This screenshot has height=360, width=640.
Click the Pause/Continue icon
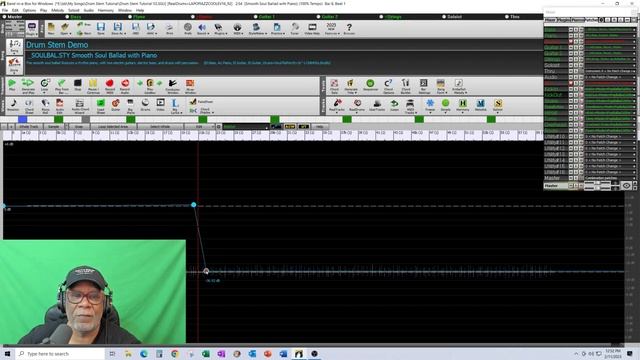point(93,86)
